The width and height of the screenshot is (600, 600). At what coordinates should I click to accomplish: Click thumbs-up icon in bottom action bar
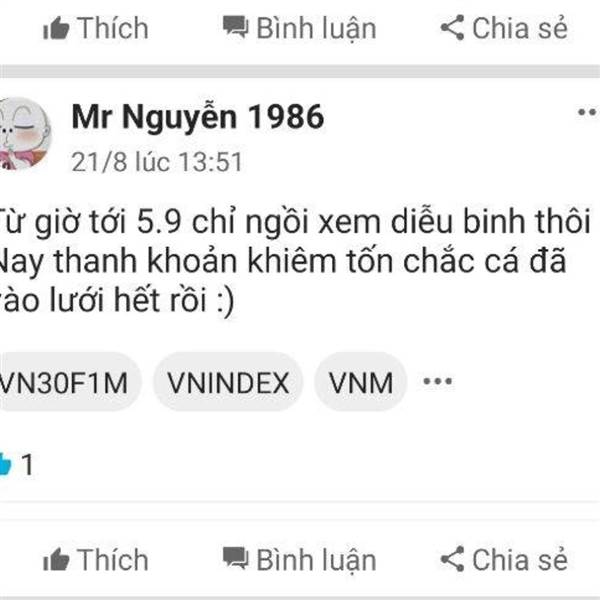pos(56,559)
